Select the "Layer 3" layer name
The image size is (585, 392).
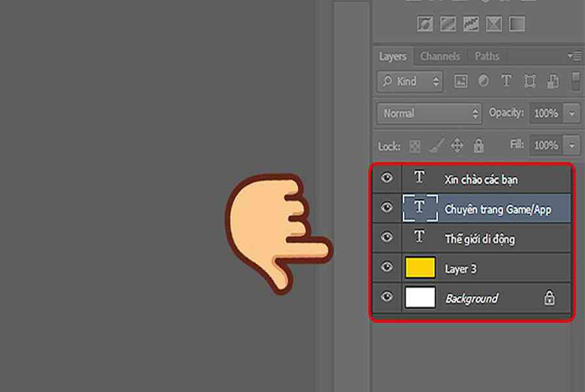pyautogui.click(x=461, y=269)
